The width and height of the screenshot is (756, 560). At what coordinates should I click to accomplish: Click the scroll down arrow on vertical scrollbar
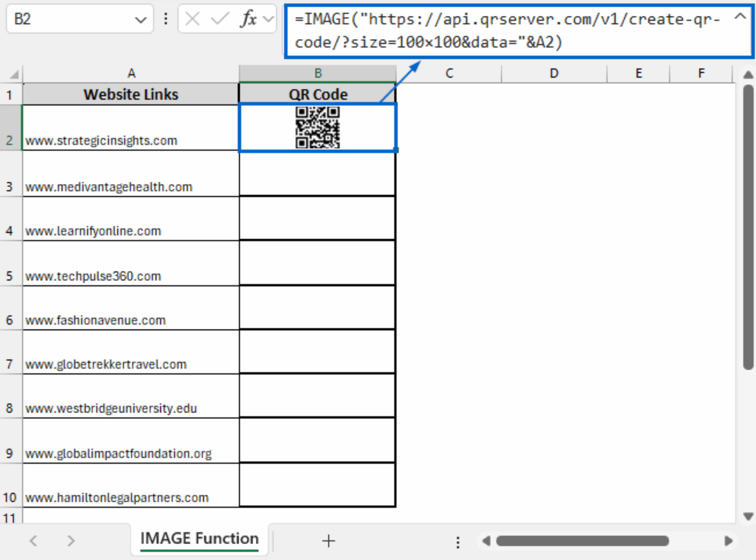[x=748, y=516]
